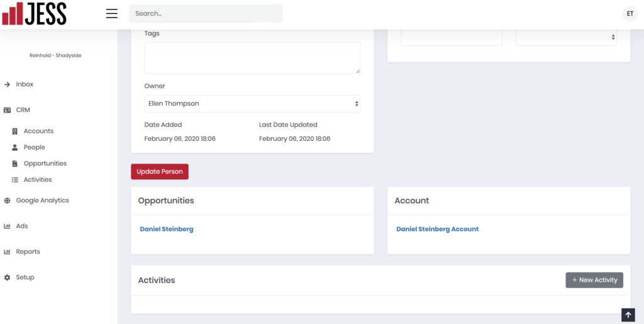Click the Google Analytics globe icon

(7, 201)
